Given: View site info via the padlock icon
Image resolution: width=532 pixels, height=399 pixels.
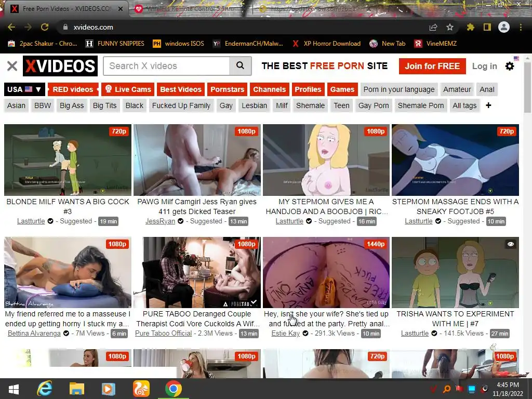Looking at the screenshot, I should click(x=65, y=27).
